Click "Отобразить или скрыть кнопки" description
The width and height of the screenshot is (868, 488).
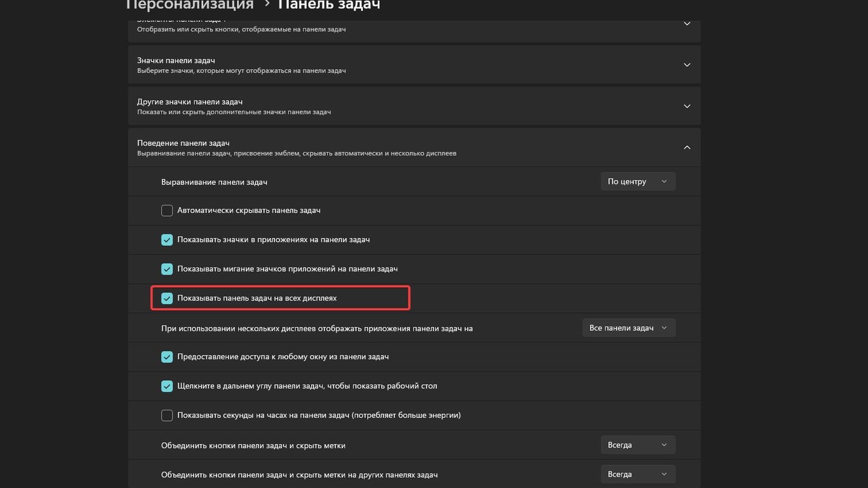click(x=241, y=30)
